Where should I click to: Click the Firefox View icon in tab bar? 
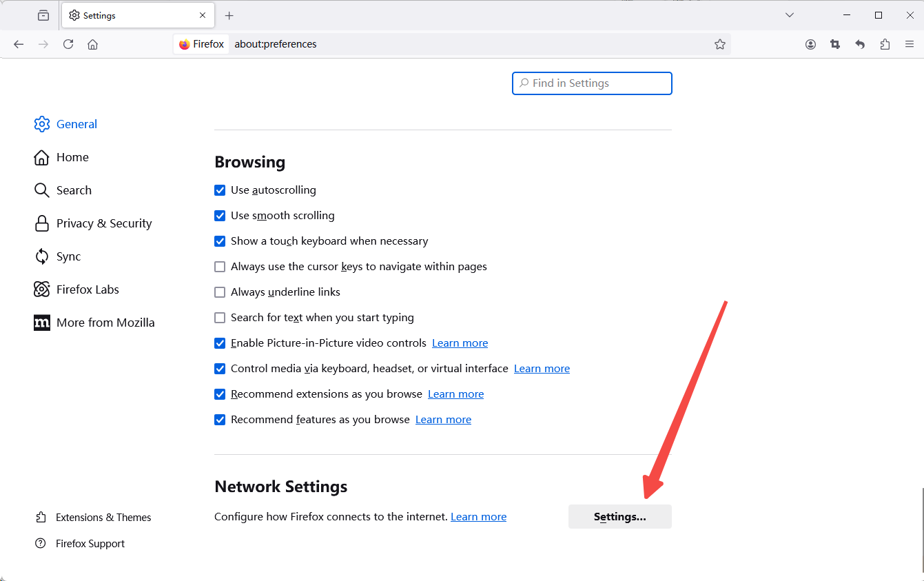pyautogui.click(x=43, y=15)
